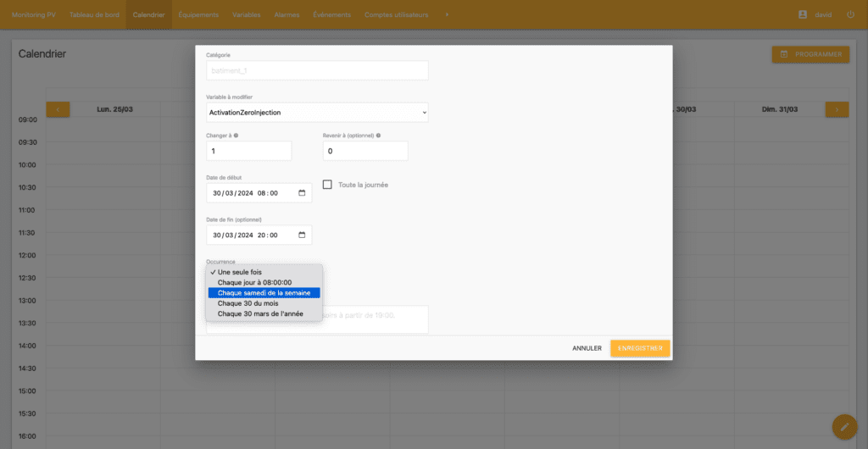Click ANNULER to cancel the dialog

point(587,348)
